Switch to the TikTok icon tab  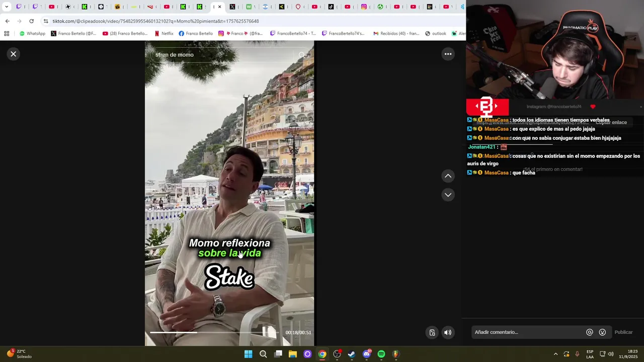pos(331,7)
